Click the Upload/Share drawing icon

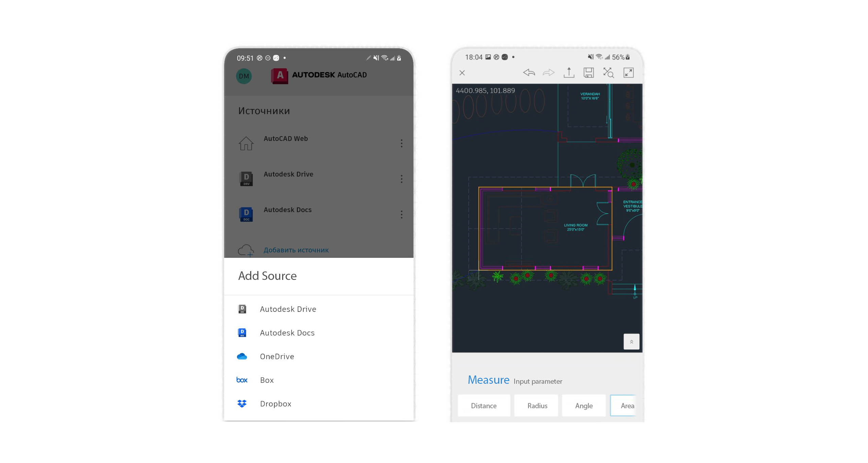tap(568, 73)
